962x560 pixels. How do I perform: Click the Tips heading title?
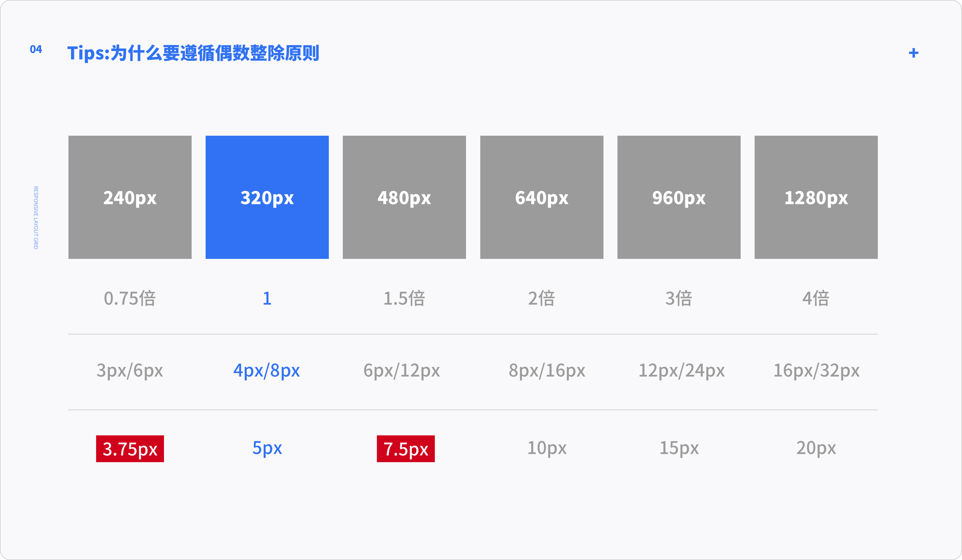point(193,53)
